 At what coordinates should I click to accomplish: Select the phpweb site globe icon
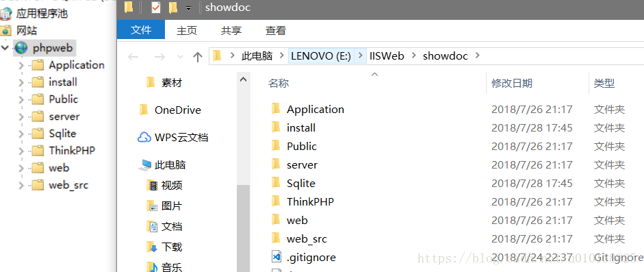[x=21, y=48]
